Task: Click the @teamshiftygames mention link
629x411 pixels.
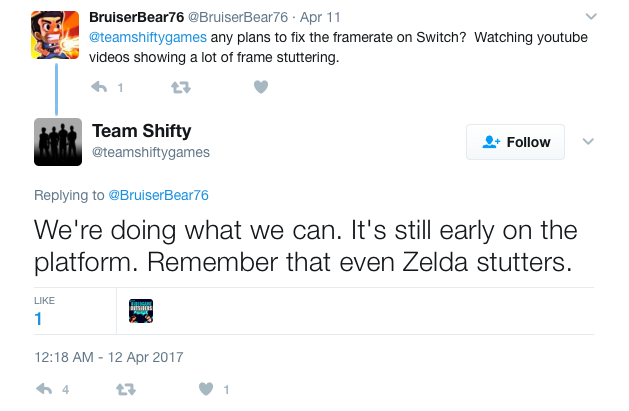Action: pos(148,37)
